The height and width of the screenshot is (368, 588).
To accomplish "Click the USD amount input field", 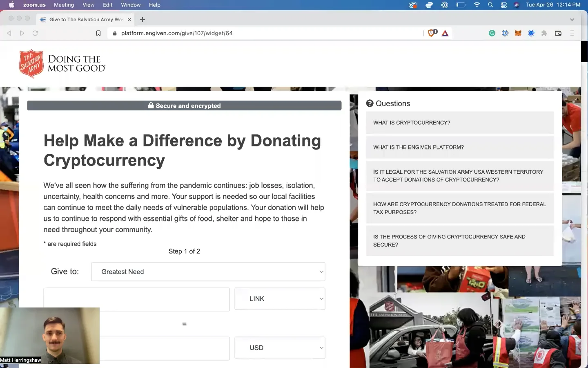I will [x=164, y=348].
